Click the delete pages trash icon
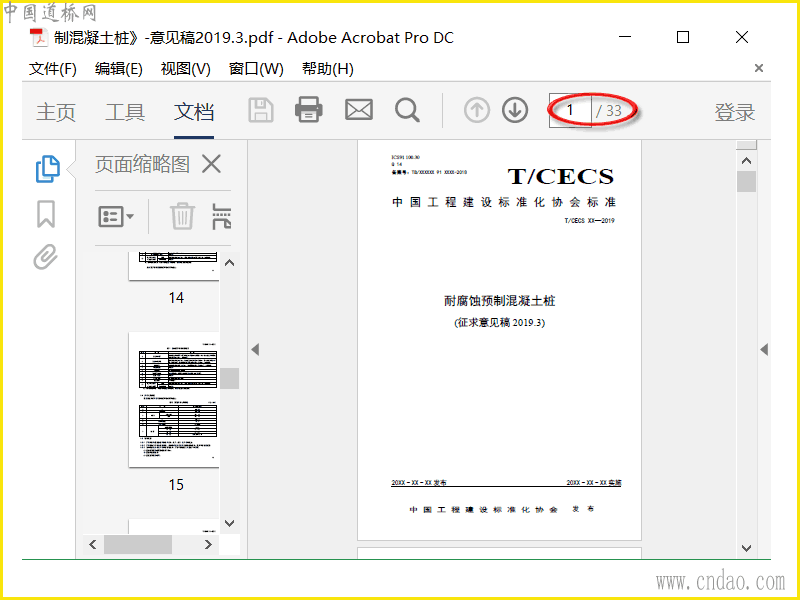Viewport: 800px width, 600px height. coord(182,216)
